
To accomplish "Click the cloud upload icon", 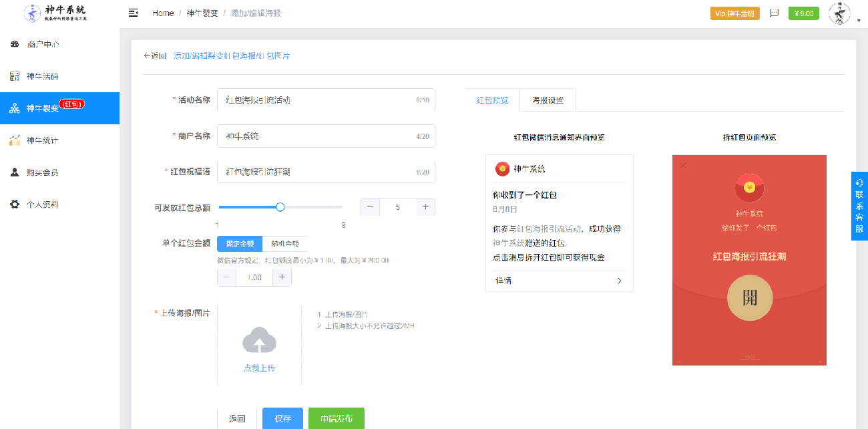I will pyautogui.click(x=259, y=340).
